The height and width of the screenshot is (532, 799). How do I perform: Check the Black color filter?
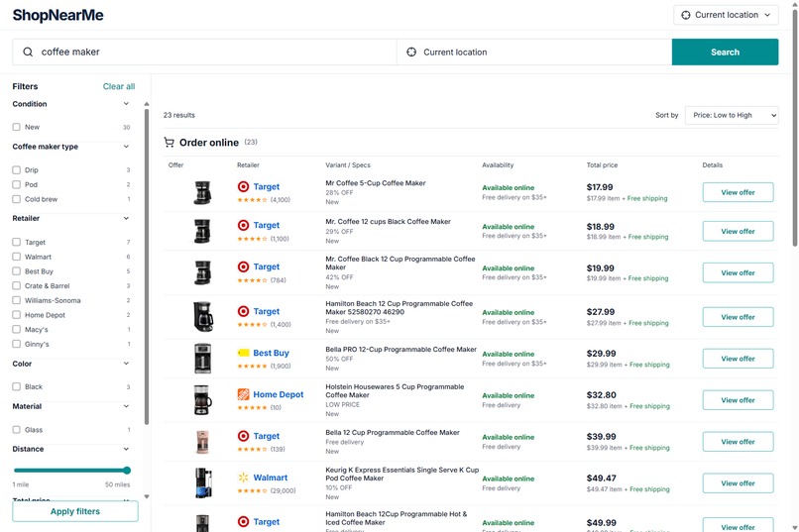coord(16,386)
